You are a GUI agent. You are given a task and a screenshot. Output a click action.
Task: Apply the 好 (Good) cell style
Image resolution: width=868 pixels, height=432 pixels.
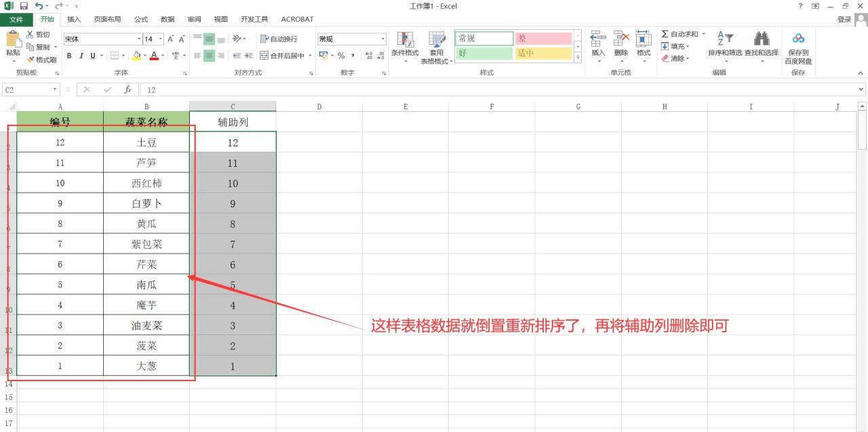[484, 53]
